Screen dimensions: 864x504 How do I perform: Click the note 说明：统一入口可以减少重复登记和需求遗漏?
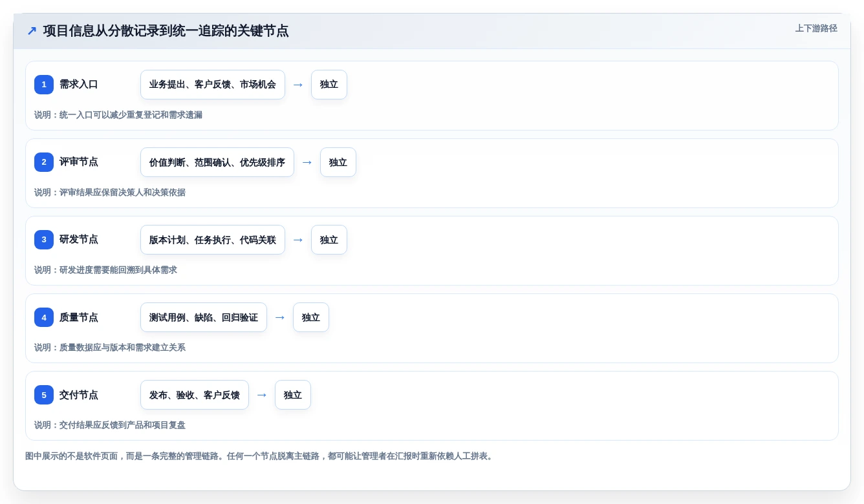coord(118,115)
